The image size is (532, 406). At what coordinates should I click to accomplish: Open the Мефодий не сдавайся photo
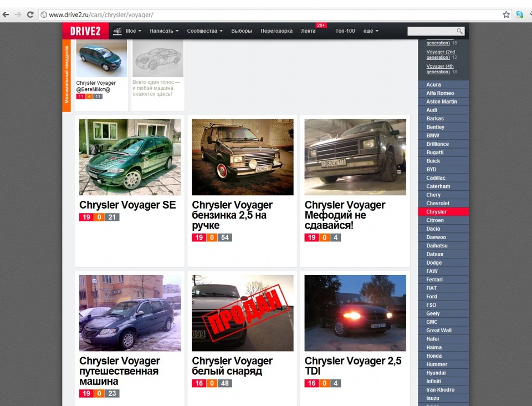[x=355, y=157]
